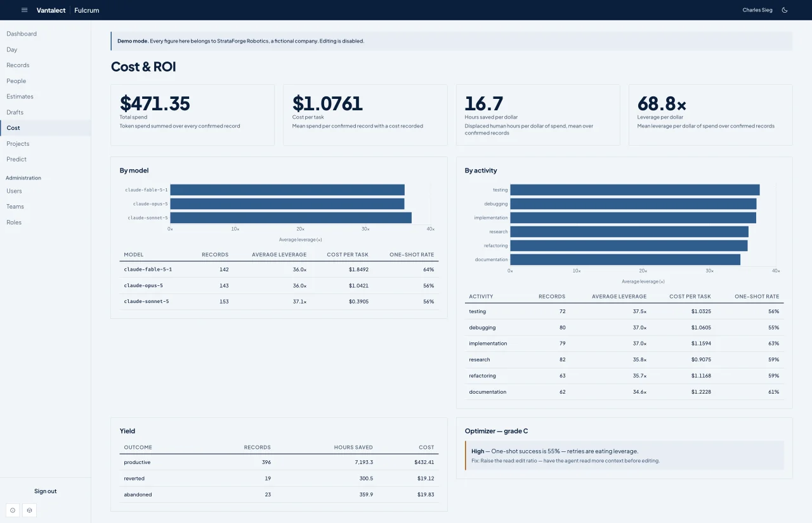Click the second circular icon button below Sign out

pyautogui.click(x=29, y=510)
